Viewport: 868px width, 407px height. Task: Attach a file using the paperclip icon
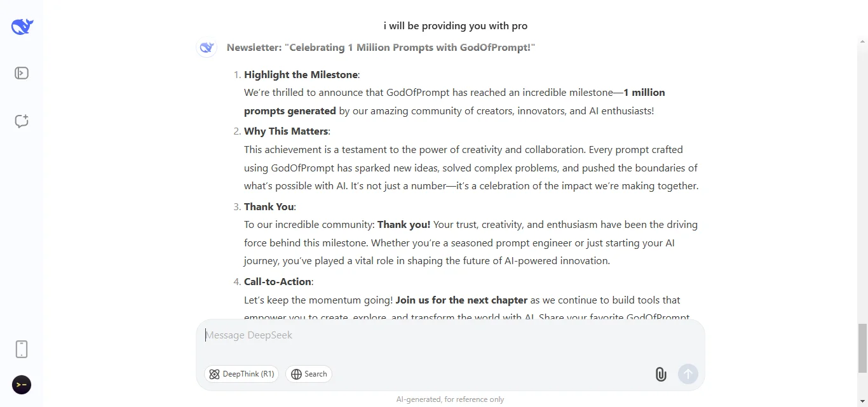click(x=660, y=374)
